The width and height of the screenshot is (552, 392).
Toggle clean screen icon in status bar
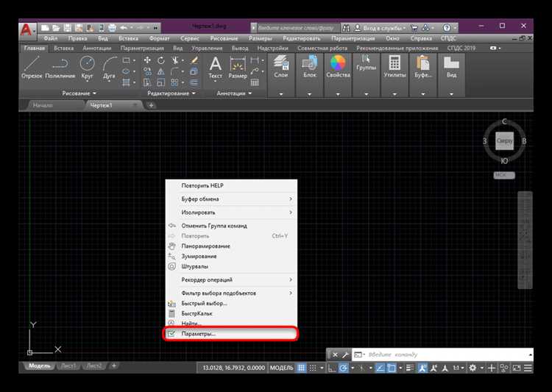[x=517, y=368]
